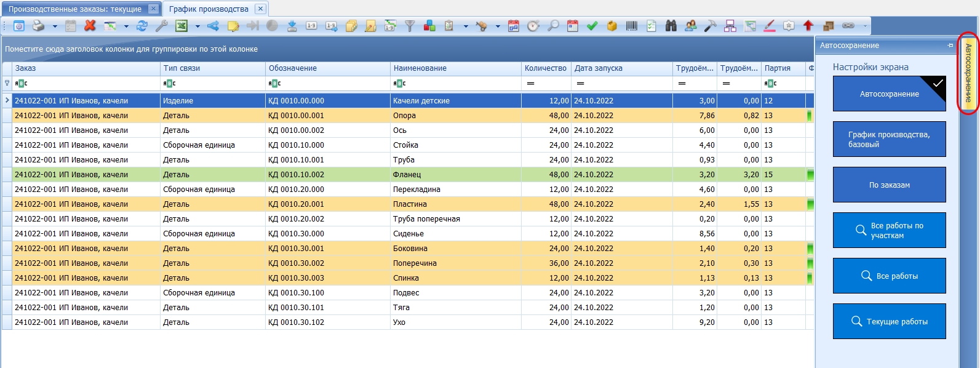Open the dropdown arrow next to the clipboard icon
The width and height of the screenshot is (980, 368).
click(x=466, y=26)
